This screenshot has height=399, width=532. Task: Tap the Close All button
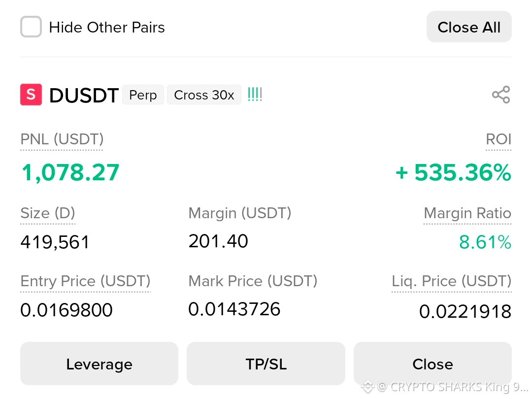coord(469,27)
